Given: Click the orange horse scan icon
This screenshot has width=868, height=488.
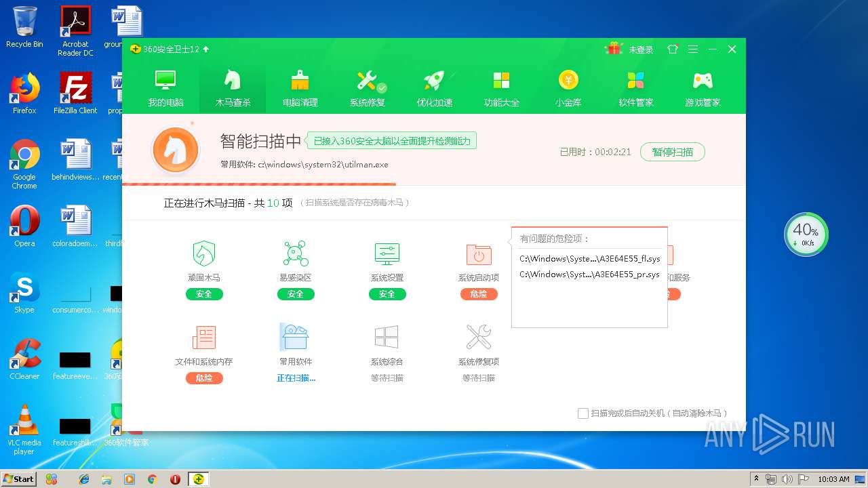Looking at the screenshot, I should click(176, 150).
